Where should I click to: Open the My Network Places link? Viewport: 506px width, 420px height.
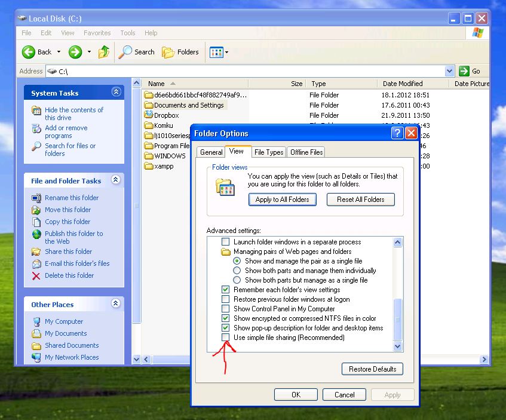coord(72,357)
